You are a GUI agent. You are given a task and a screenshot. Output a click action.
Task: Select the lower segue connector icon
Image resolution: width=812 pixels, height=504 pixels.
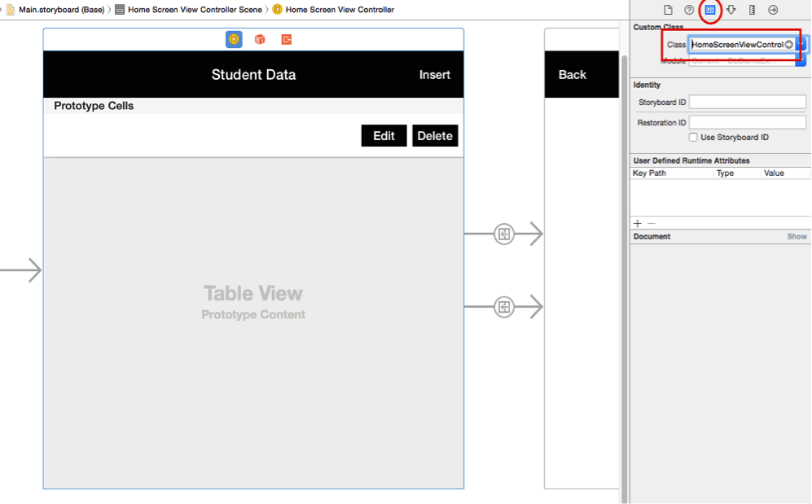pyautogui.click(x=504, y=307)
